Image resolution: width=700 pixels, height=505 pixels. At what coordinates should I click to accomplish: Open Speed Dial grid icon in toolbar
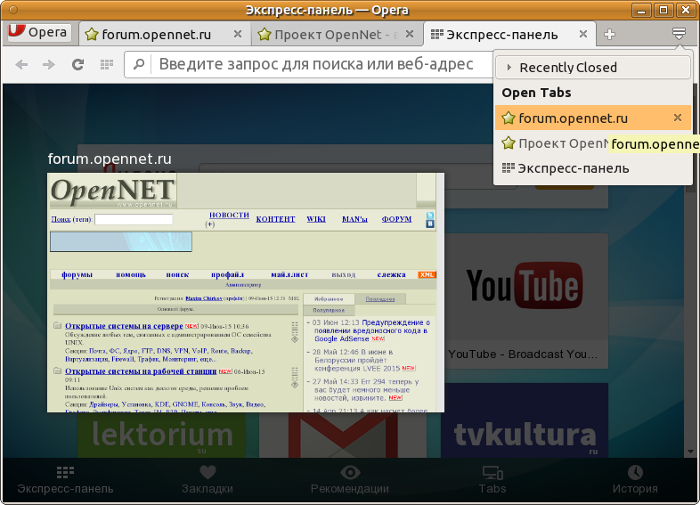tap(107, 65)
